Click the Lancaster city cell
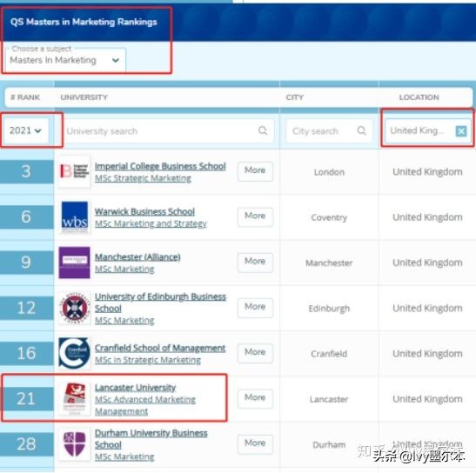476x473 pixels. 329,399
